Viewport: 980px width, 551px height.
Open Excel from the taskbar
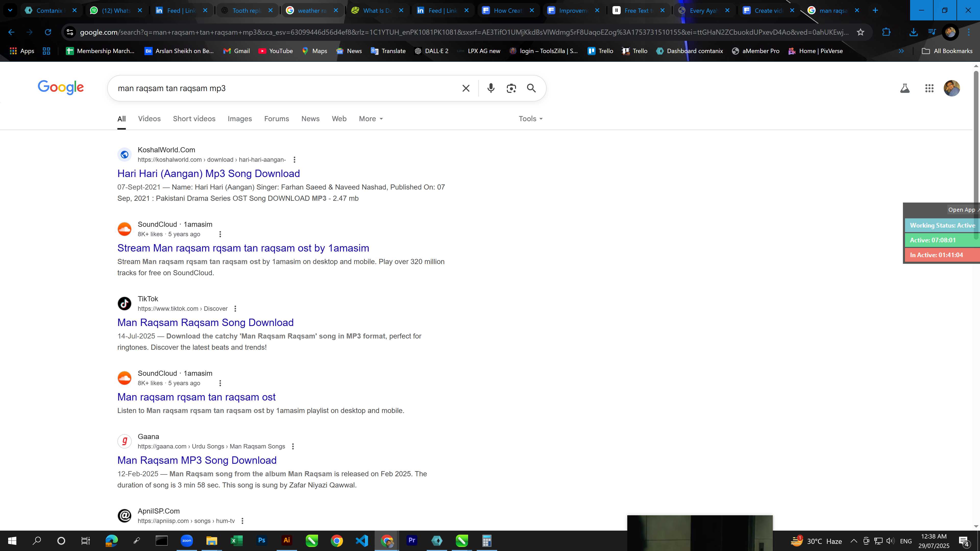click(x=236, y=540)
